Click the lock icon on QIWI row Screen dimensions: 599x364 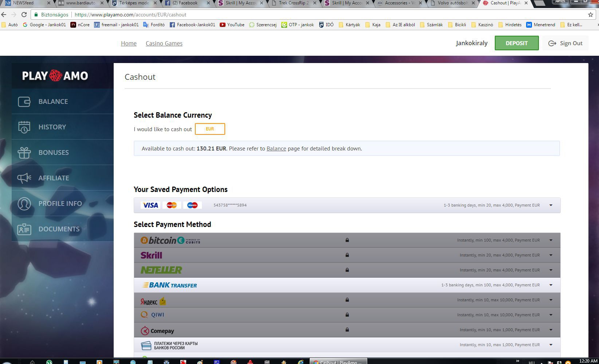click(347, 315)
